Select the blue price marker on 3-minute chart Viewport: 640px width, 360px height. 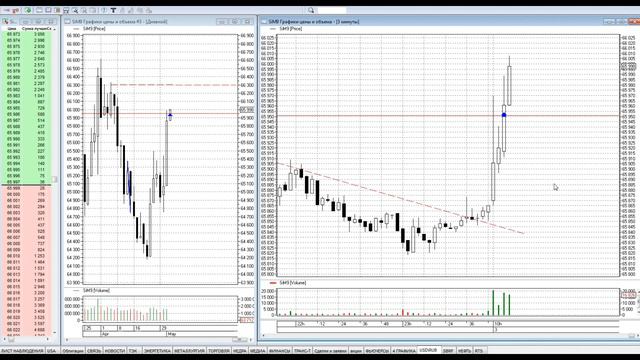click(x=504, y=115)
